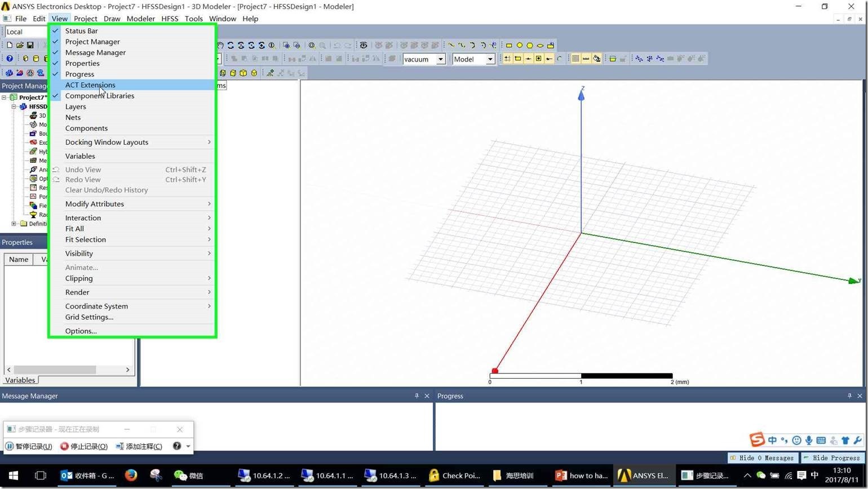Click the HFSS design icon in lower toolbar
The width and height of the screenshot is (868, 489).
tap(9, 73)
